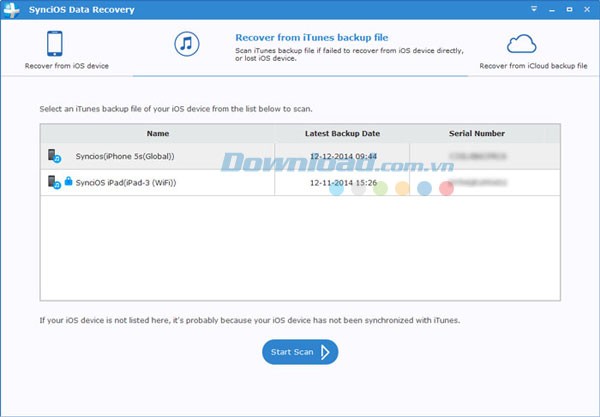The width and height of the screenshot is (600, 417).
Task: Switch to Recover from iCloud backup file tab
Action: pos(533,51)
